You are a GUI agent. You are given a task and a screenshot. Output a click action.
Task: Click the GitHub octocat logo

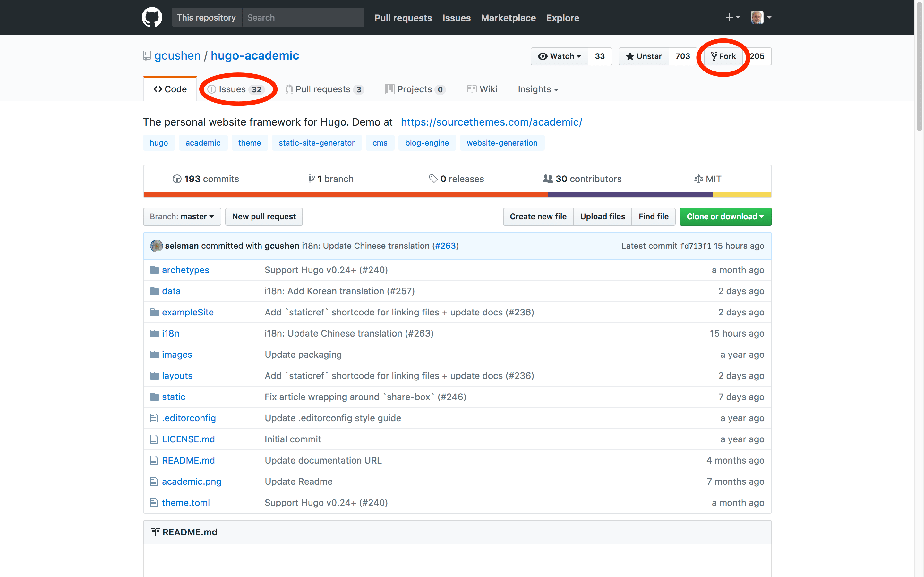152,18
